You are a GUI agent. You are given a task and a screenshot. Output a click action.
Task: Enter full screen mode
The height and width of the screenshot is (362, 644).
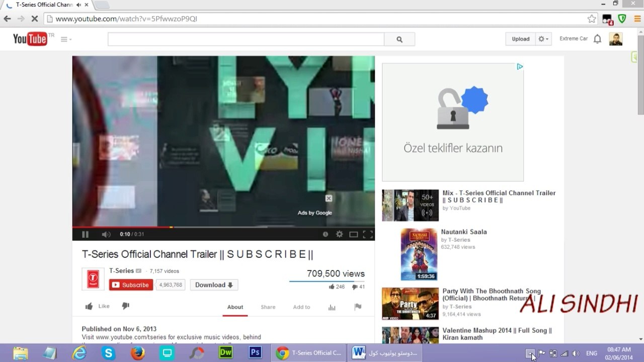368,234
